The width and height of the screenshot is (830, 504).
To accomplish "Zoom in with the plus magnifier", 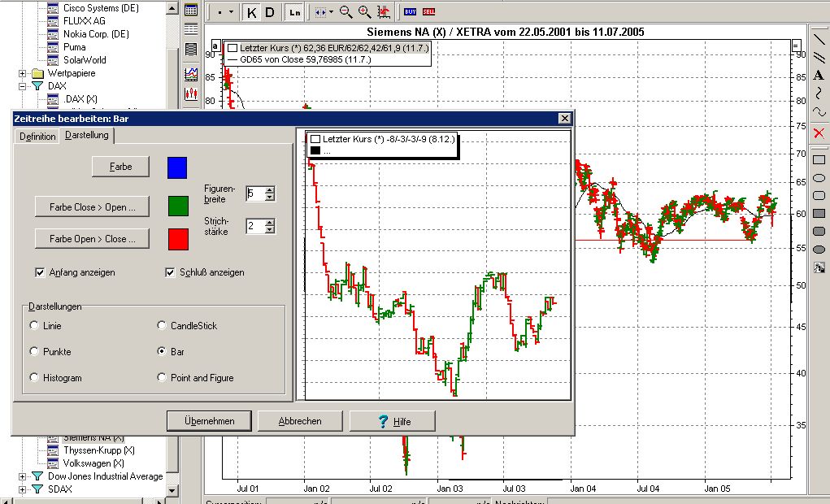I will point(364,12).
